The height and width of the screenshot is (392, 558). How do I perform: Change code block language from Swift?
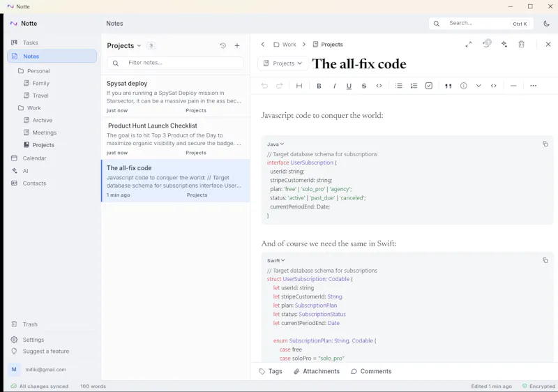[276, 260]
